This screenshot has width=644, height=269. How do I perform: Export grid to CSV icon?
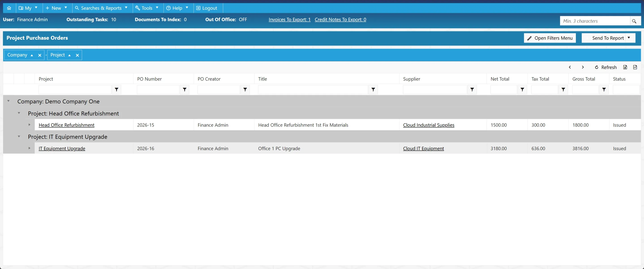click(x=635, y=67)
